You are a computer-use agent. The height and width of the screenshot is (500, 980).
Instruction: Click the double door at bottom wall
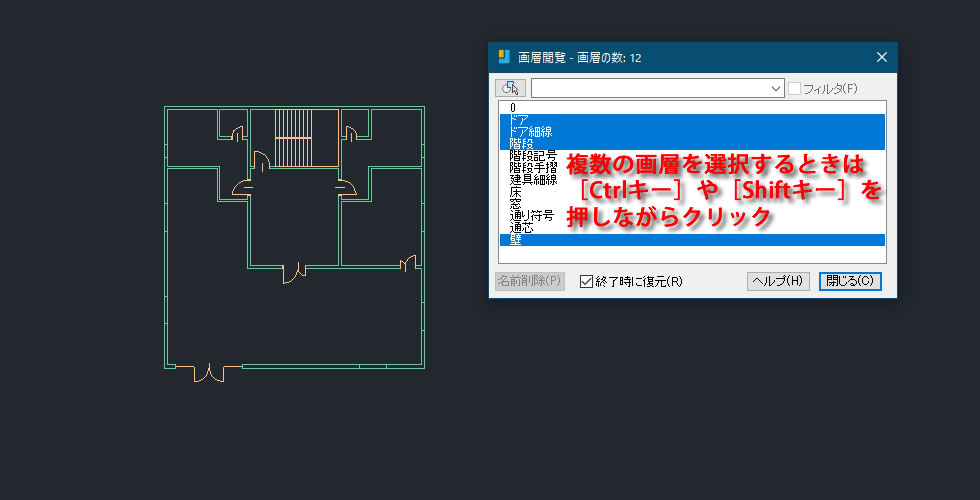[x=209, y=373]
